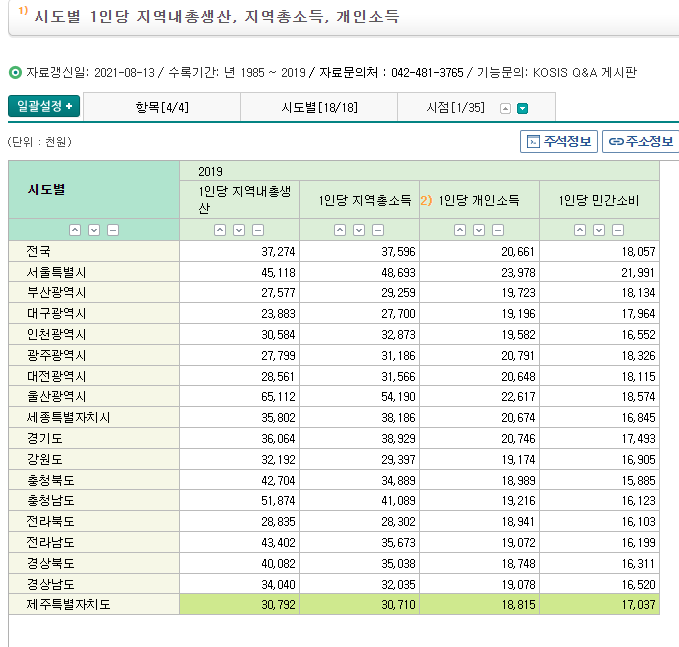This screenshot has width=679, height=647.
Task: Click the ascending sort arrow under 시도별 column
Action: [74, 230]
